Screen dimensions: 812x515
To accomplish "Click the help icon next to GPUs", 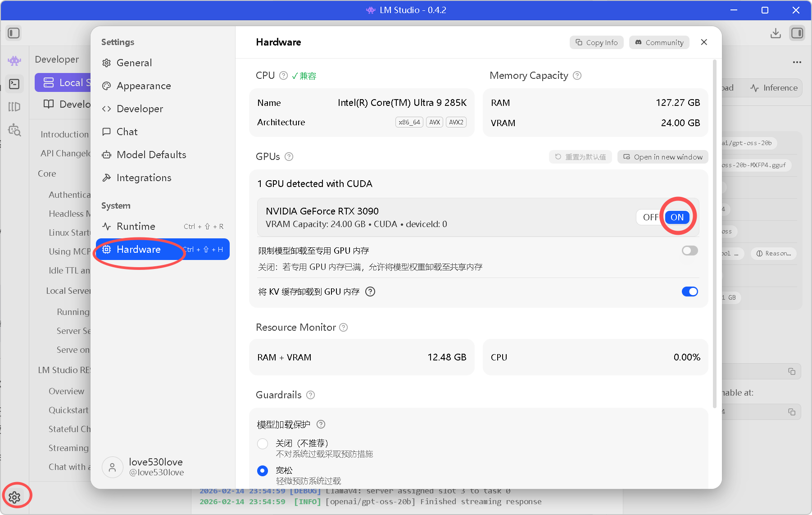I will 289,157.
